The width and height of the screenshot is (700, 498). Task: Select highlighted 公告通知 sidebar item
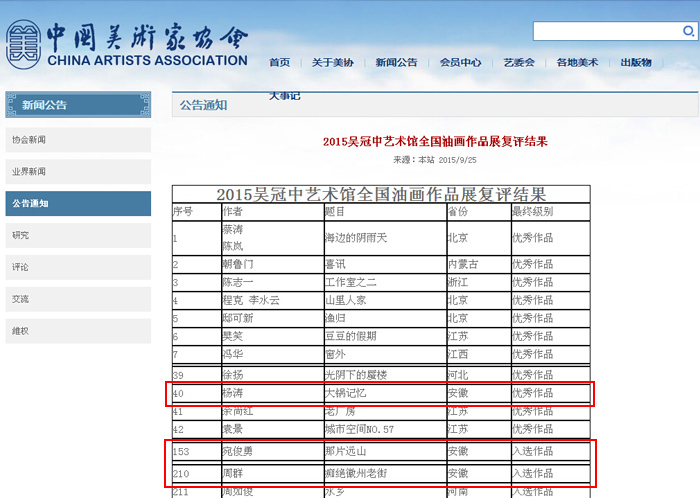point(78,203)
